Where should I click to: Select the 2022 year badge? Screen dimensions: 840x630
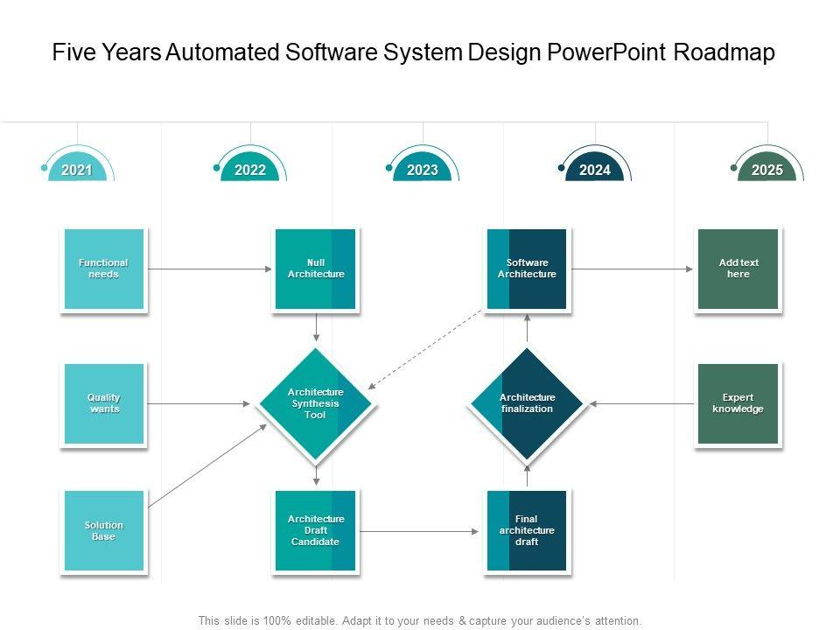coord(249,170)
